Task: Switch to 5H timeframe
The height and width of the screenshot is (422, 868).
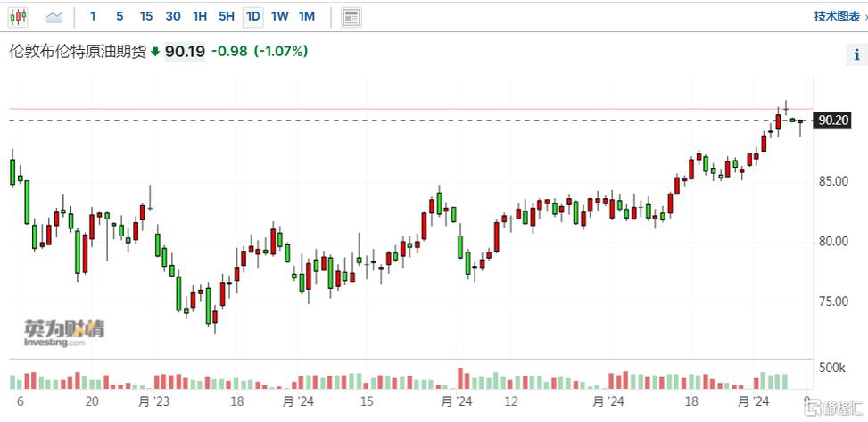Action: tap(227, 16)
